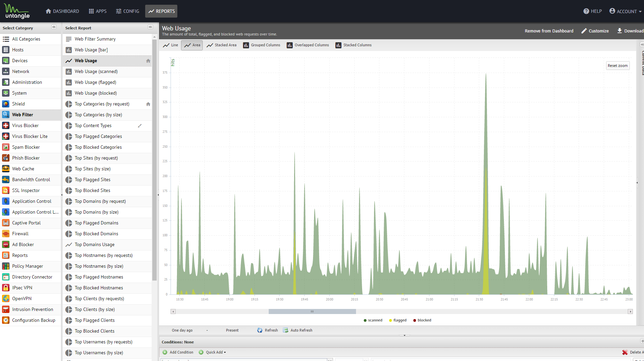Click the home icon on Web Usage report
This screenshot has width=644, height=361.
(x=148, y=61)
